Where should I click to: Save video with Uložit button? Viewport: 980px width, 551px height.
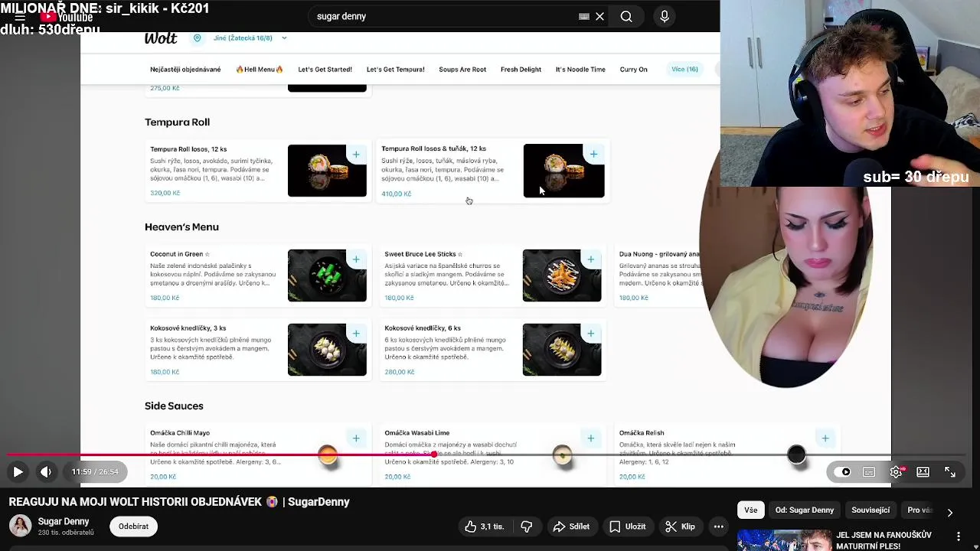click(628, 527)
